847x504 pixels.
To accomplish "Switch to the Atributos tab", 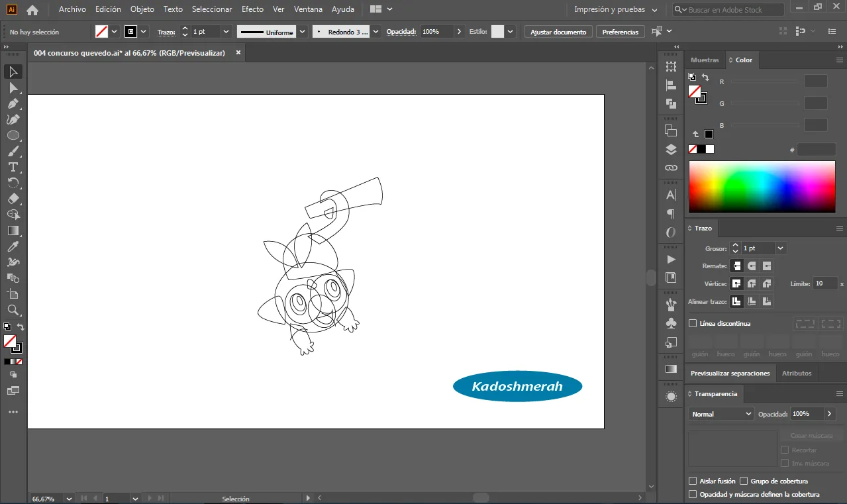I will (797, 373).
